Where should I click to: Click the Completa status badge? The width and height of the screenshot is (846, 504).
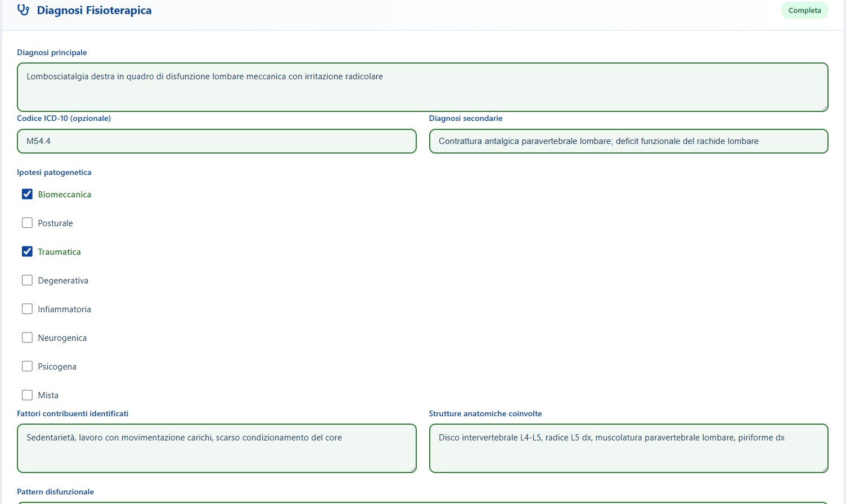click(x=804, y=10)
